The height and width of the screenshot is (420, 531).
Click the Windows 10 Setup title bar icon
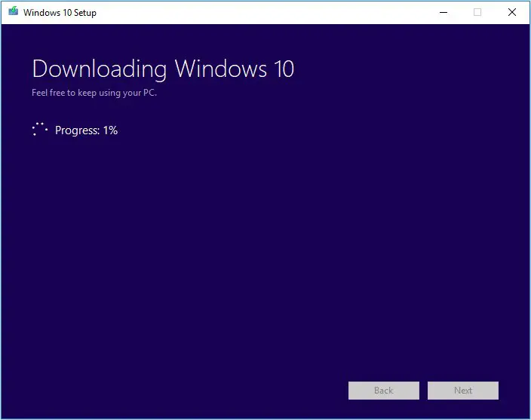click(x=14, y=11)
